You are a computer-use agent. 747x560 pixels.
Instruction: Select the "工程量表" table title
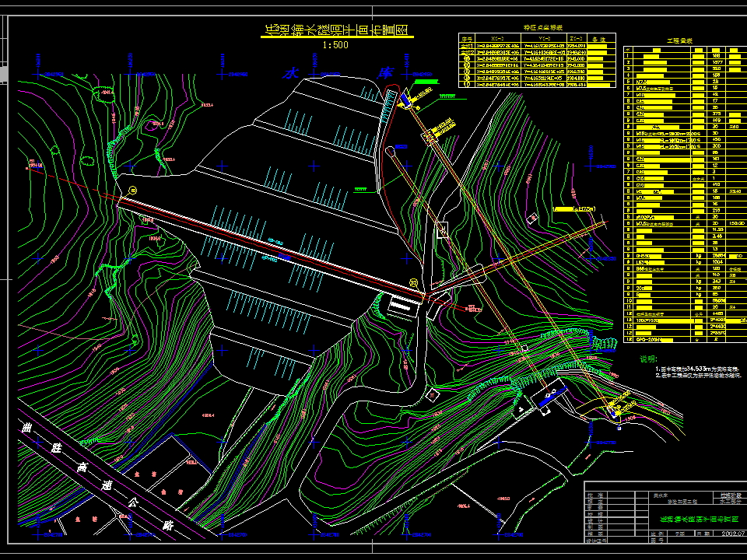click(x=679, y=41)
